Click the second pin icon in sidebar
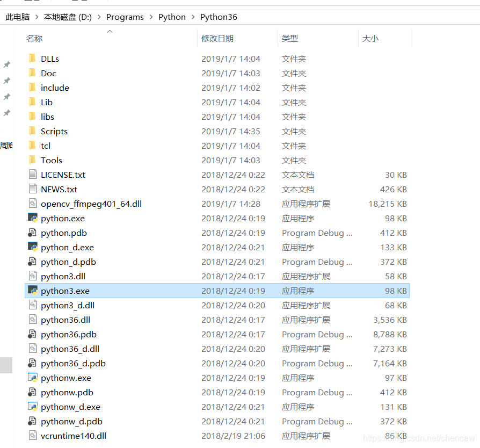Image resolution: width=480 pixels, height=448 pixels. tap(7, 81)
